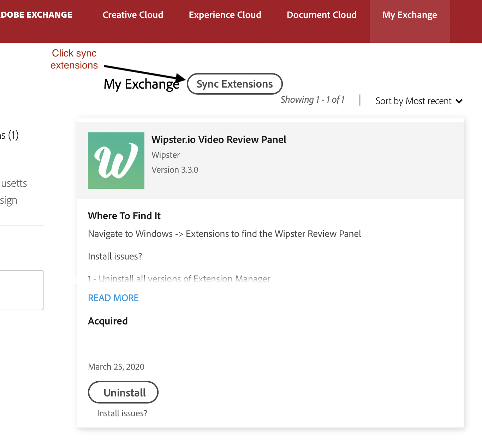The height and width of the screenshot is (448, 482).
Task: Select the sidebar filter showing (1)
Action: (x=9, y=135)
